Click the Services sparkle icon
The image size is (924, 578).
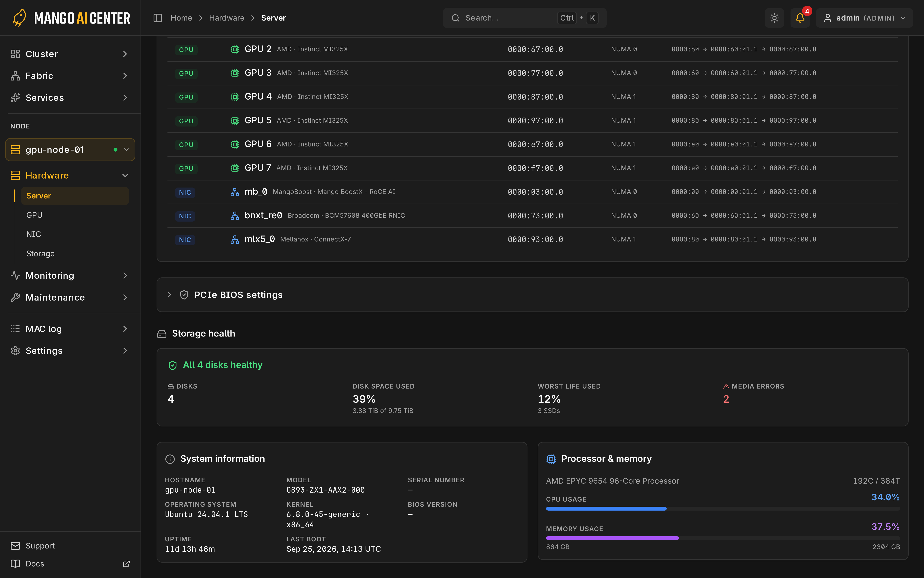[15, 97]
